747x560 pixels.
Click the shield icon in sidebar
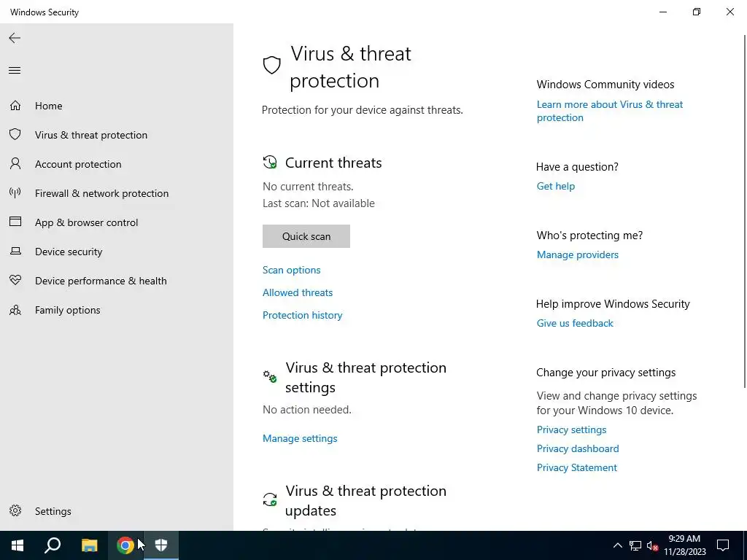coord(15,134)
